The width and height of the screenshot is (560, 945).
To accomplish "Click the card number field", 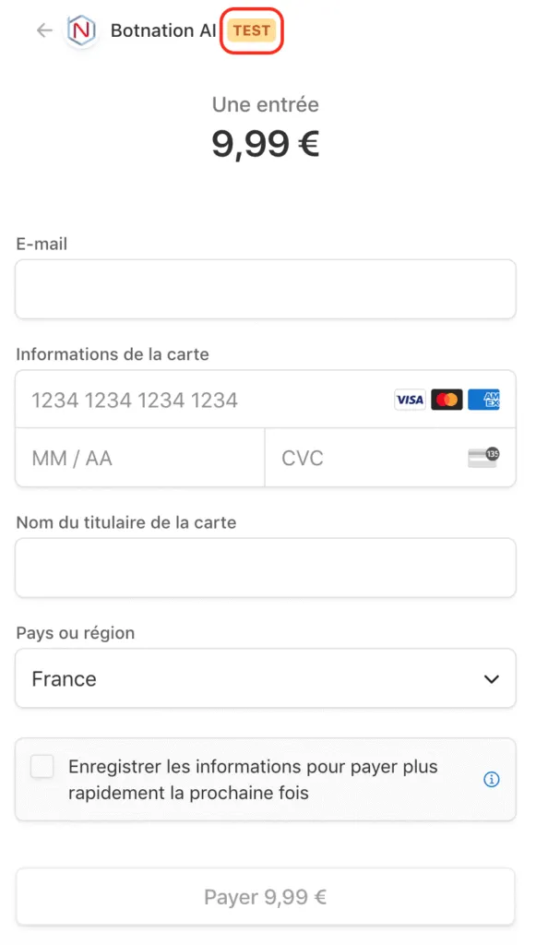I will (203, 400).
